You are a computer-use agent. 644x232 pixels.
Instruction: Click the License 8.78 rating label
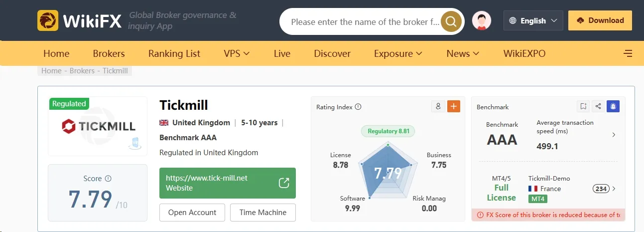tap(341, 160)
